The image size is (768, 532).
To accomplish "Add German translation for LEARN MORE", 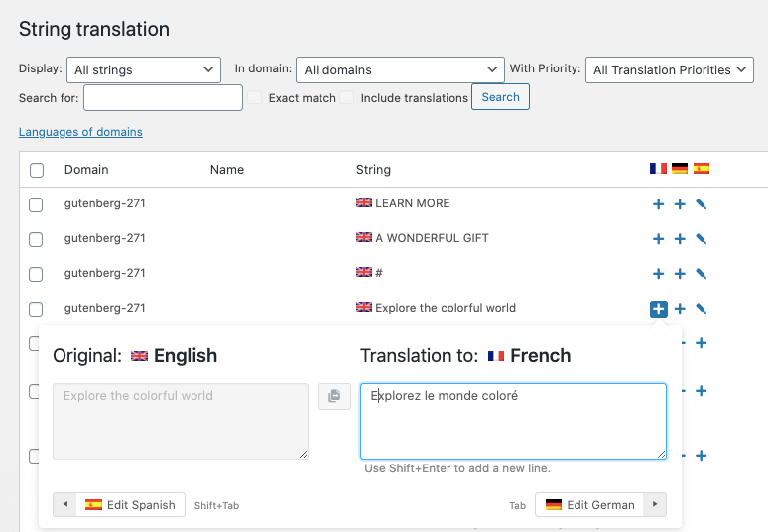I will (680, 204).
